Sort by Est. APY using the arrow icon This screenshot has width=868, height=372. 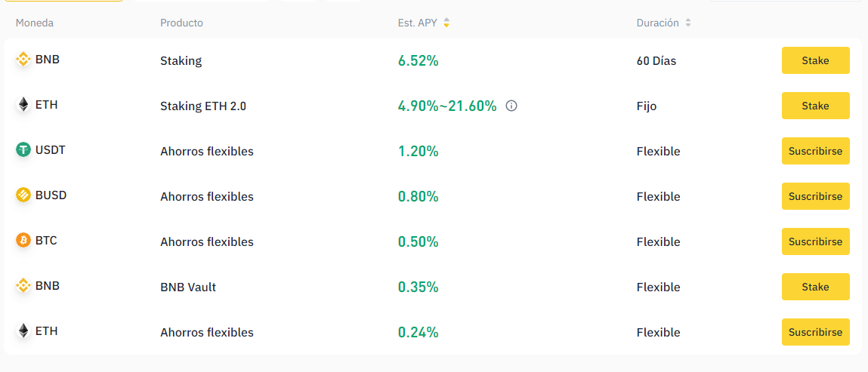click(x=446, y=23)
